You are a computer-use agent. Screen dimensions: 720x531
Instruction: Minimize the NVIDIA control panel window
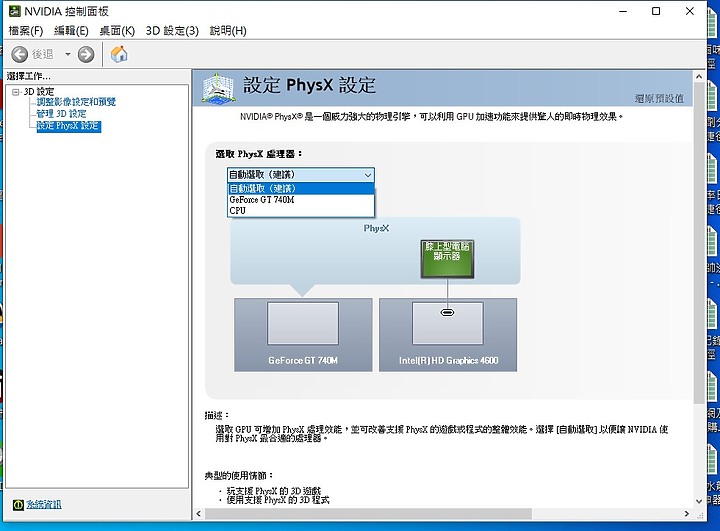click(623, 11)
